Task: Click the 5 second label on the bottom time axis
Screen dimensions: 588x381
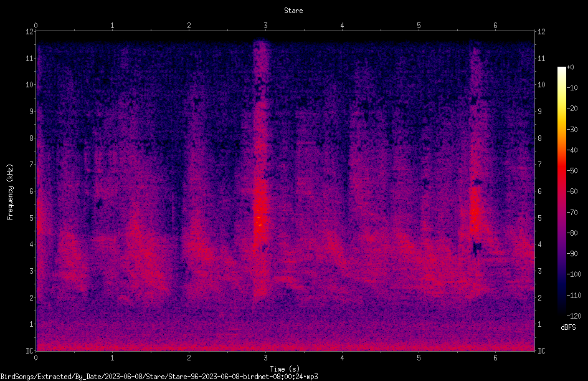Action: tap(419, 358)
